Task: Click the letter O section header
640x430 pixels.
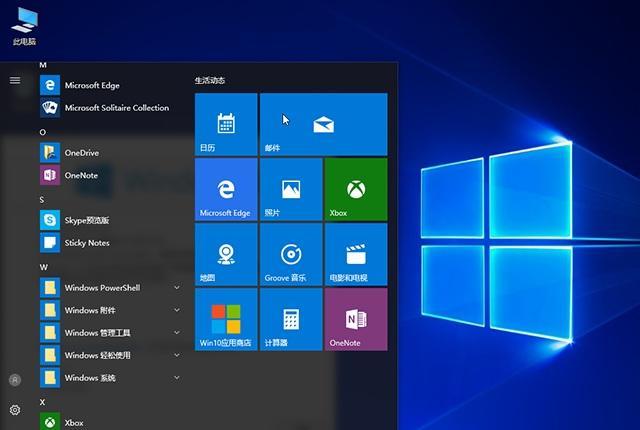Action: 43,132
